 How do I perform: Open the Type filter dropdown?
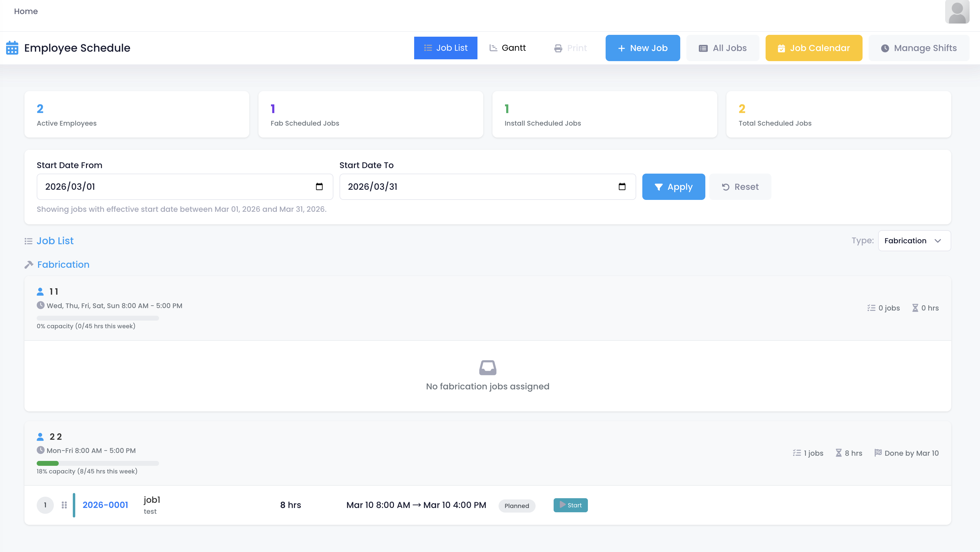(x=914, y=241)
